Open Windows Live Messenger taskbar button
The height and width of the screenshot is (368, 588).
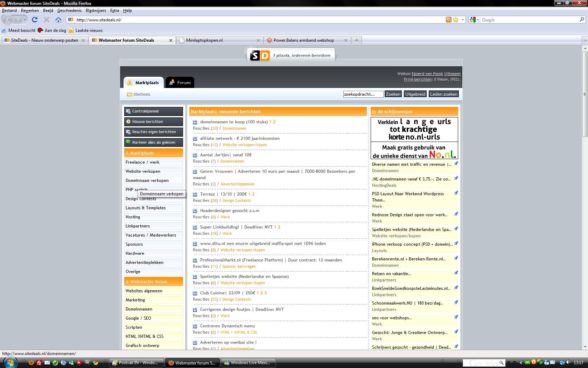(x=248, y=363)
